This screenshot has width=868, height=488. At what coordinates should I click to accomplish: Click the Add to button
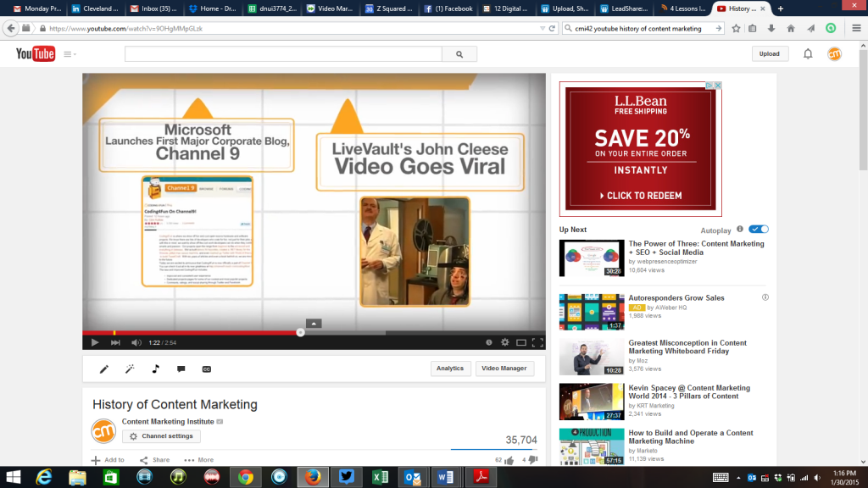click(108, 460)
